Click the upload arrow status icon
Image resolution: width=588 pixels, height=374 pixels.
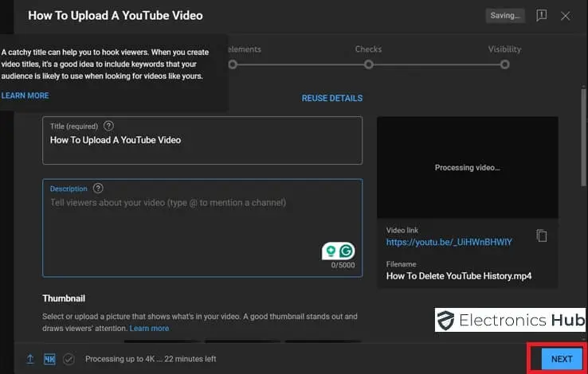(30, 359)
